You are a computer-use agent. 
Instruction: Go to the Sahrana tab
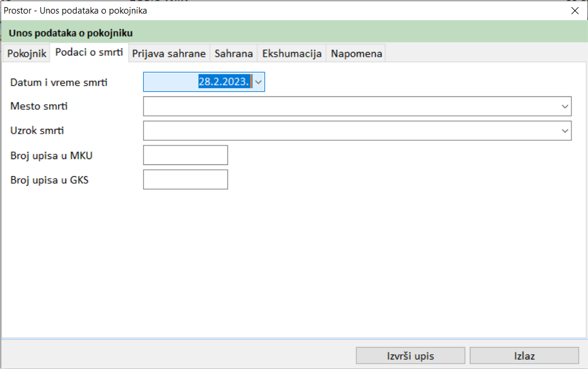pyautogui.click(x=233, y=54)
